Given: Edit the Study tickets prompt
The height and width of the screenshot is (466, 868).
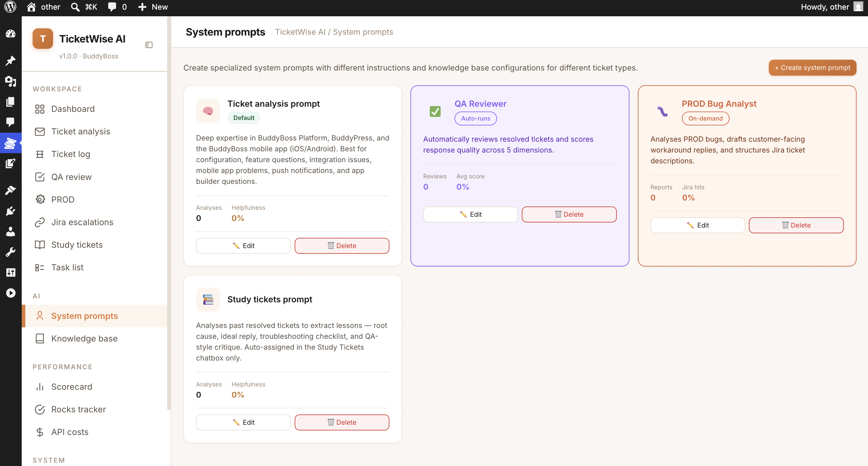Looking at the screenshot, I should pos(243,422).
